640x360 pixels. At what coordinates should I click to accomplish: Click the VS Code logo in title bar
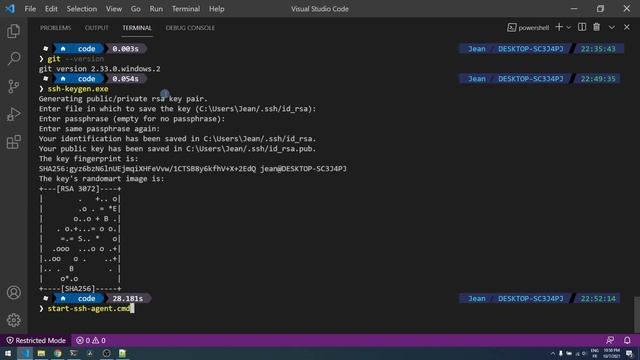(10, 9)
